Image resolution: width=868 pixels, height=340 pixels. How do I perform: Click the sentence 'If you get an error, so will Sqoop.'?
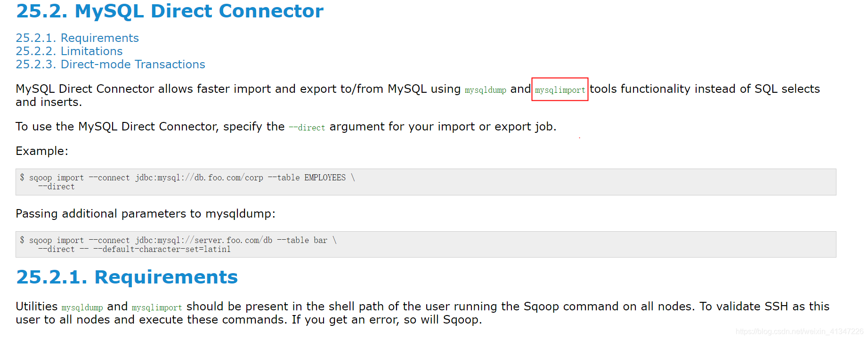[x=387, y=320]
